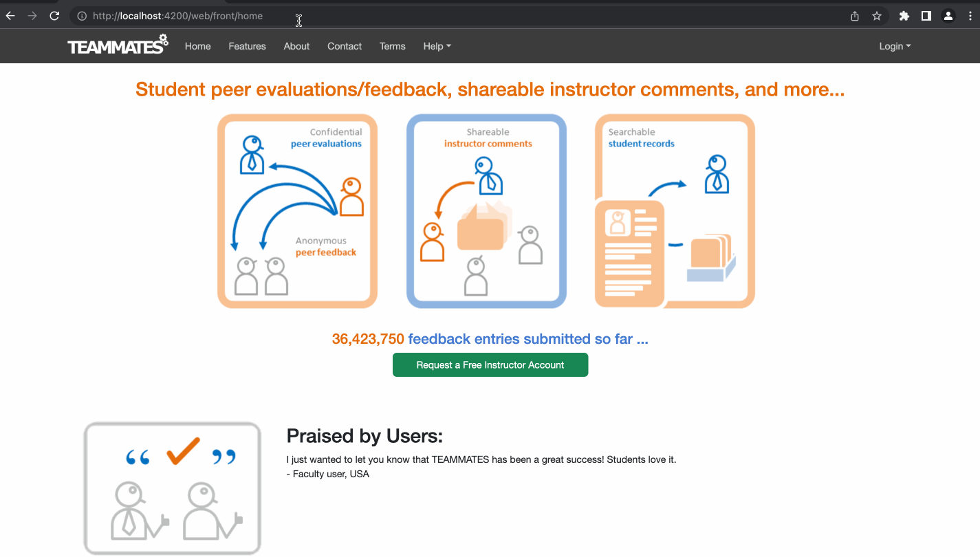Reload the page
The image size is (980, 557).
[54, 15]
